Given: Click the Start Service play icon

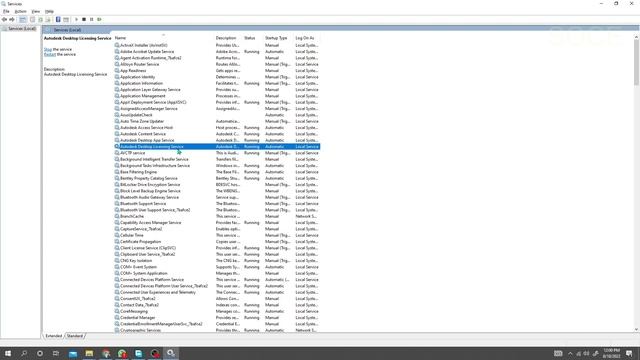Looking at the screenshot, I should click(76, 20).
